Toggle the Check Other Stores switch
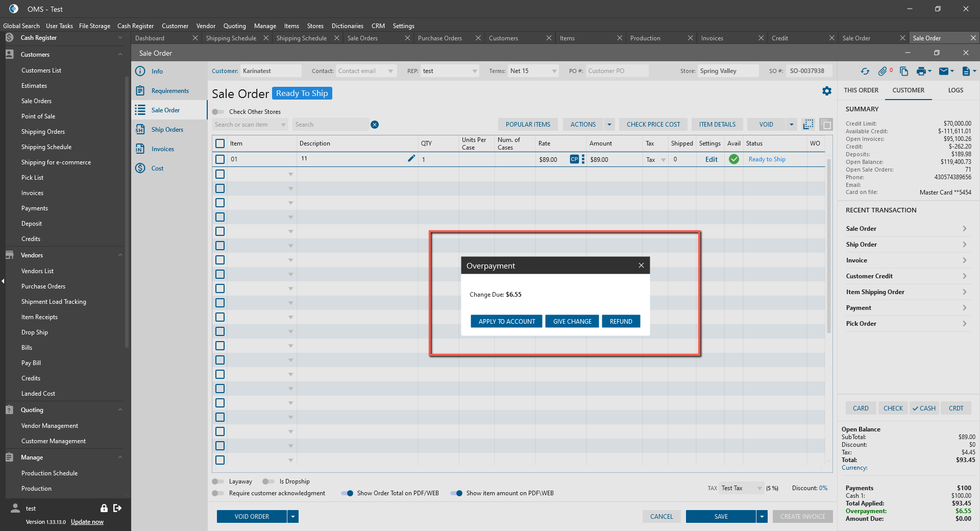Screen dimensions: 980x531 218,112
